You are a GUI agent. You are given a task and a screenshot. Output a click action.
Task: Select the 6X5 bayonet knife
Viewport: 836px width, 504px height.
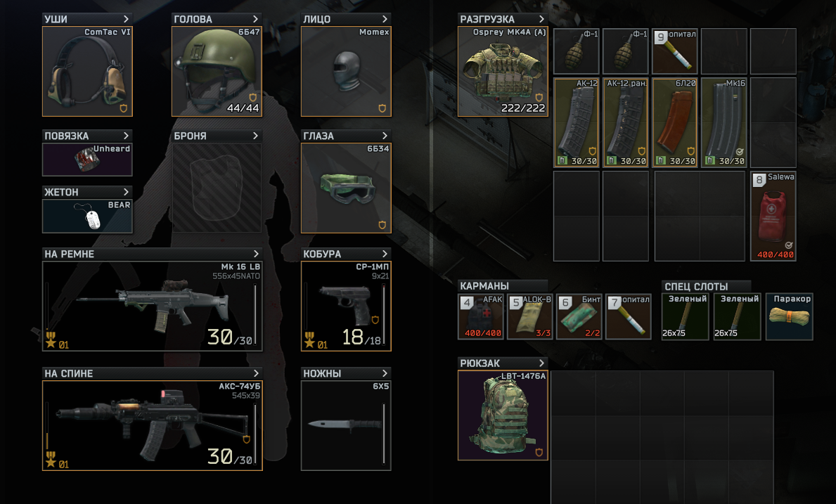346,425
